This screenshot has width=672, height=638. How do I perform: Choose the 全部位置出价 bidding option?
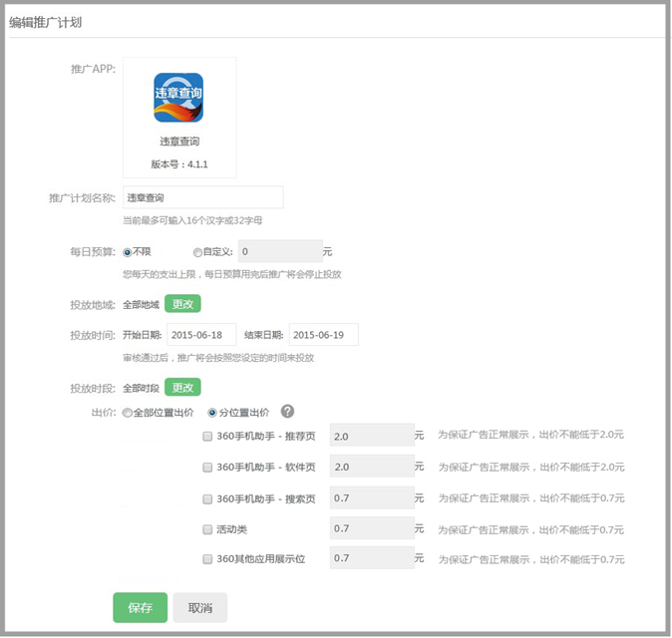tap(127, 413)
